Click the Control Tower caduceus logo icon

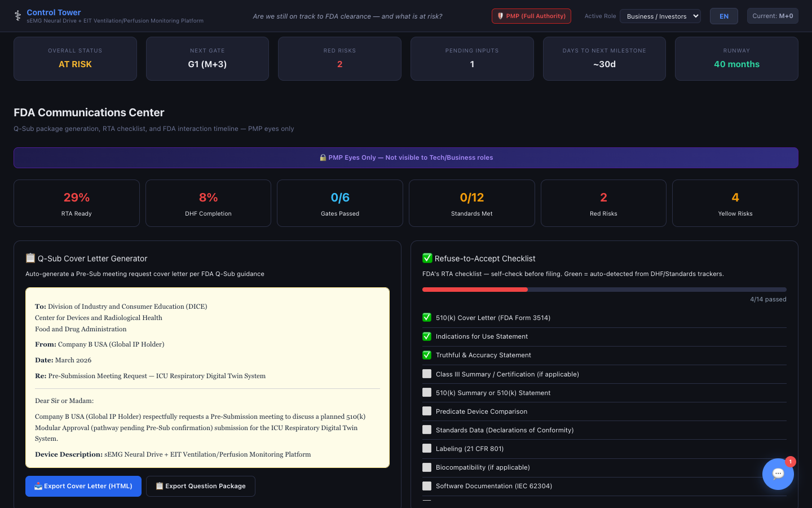pos(17,16)
